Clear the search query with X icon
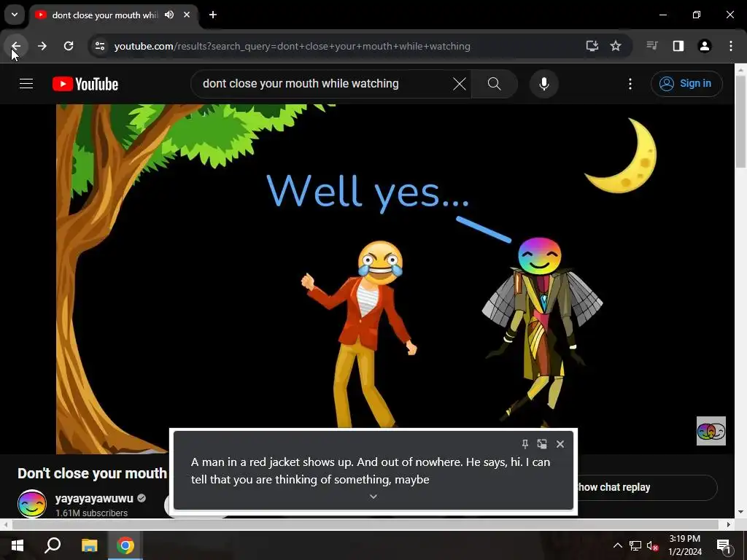Screen dimensions: 747x560 460,84
